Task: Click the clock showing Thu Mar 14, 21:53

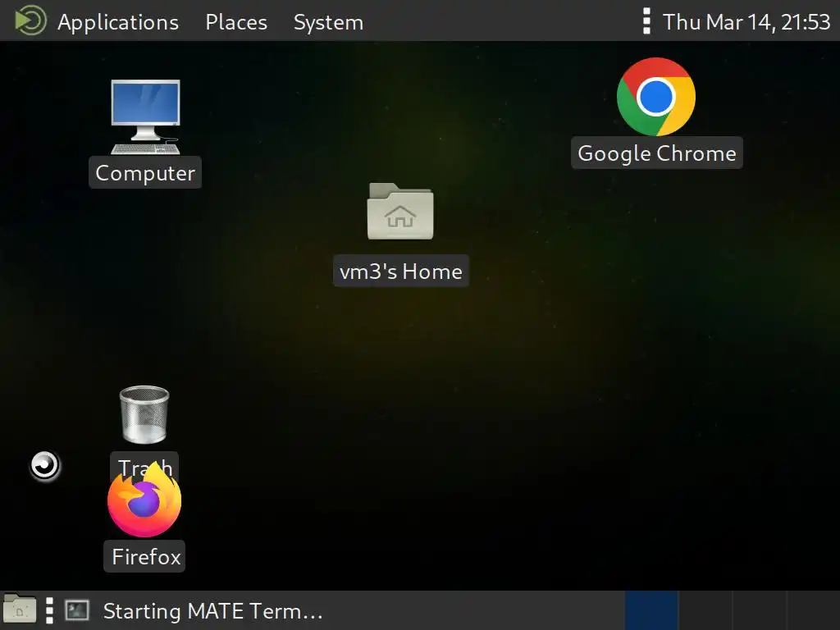Action: 746,22
